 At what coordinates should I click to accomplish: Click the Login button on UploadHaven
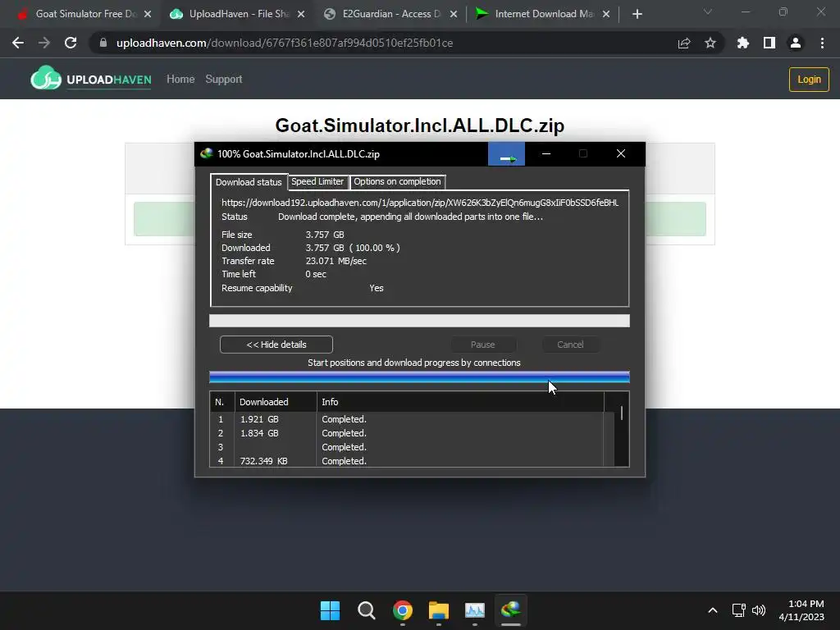(x=809, y=80)
